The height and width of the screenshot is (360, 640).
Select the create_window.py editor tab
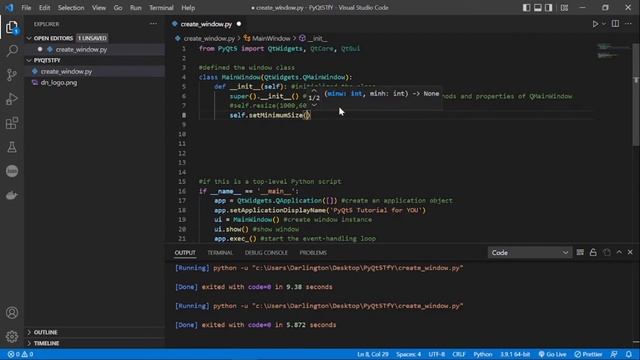click(x=206, y=24)
